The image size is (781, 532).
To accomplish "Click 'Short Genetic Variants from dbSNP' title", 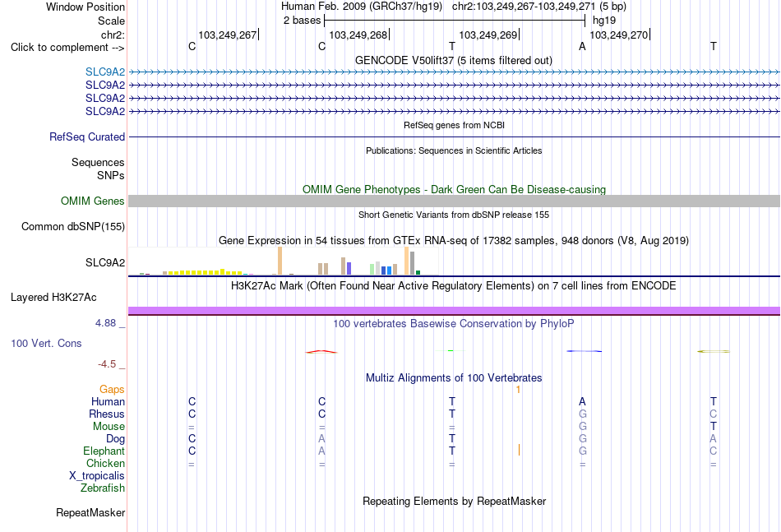I will point(454,215).
